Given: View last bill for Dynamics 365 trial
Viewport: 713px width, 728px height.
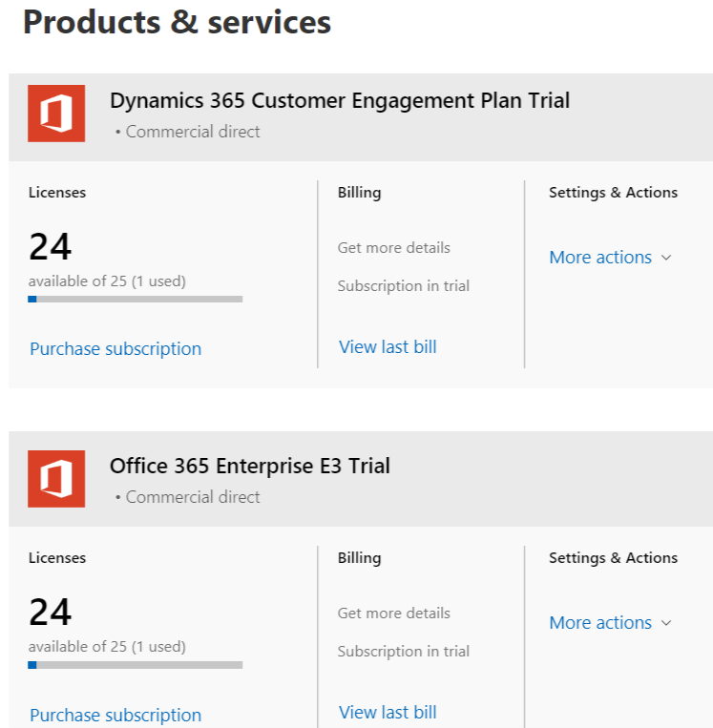Looking at the screenshot, I should coord(388,347).
